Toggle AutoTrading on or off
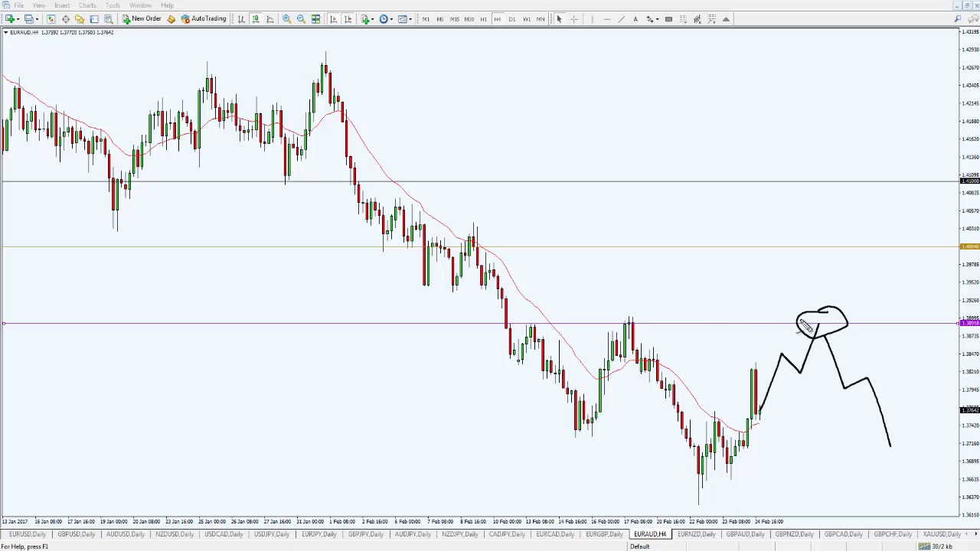 pos(204,19)
